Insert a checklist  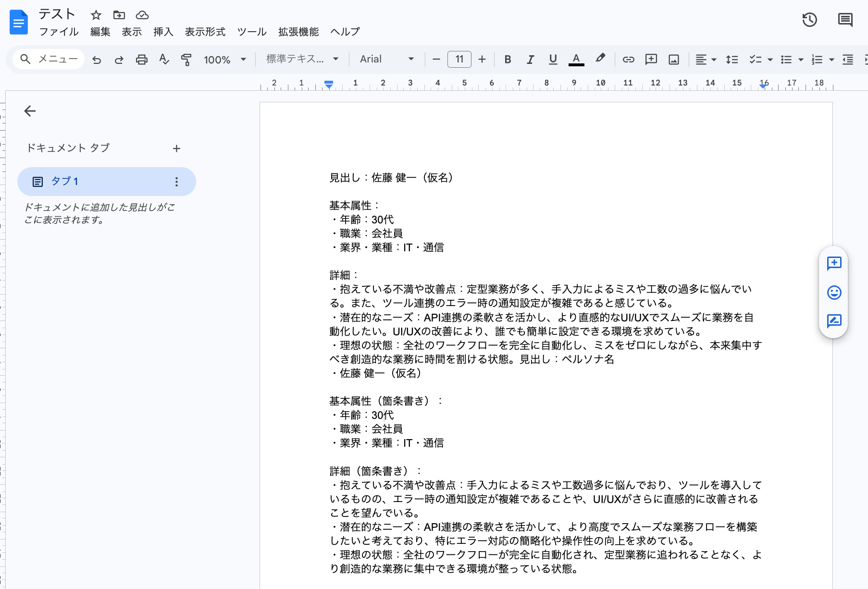(755, 60)
